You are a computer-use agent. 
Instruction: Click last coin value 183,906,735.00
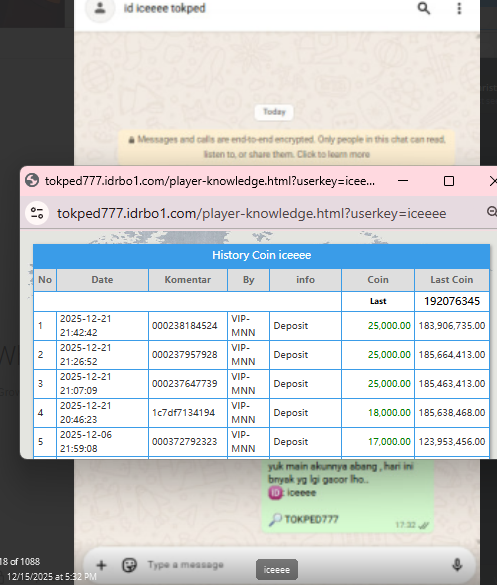[x=452, y=326]
